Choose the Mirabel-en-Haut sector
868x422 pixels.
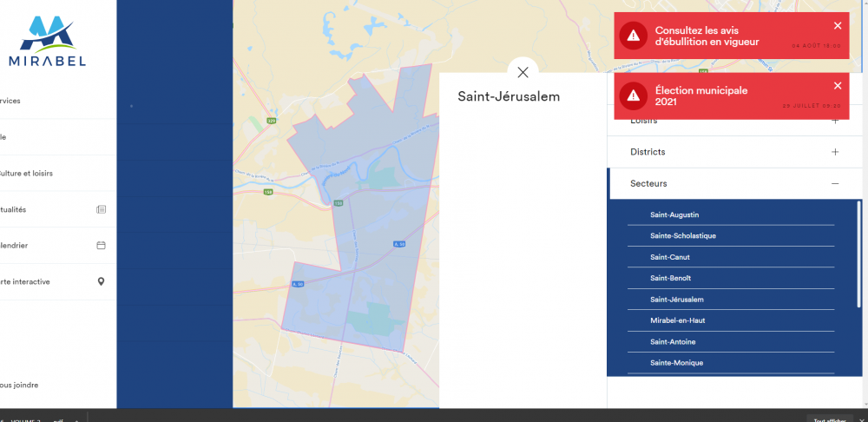[678, 320]
